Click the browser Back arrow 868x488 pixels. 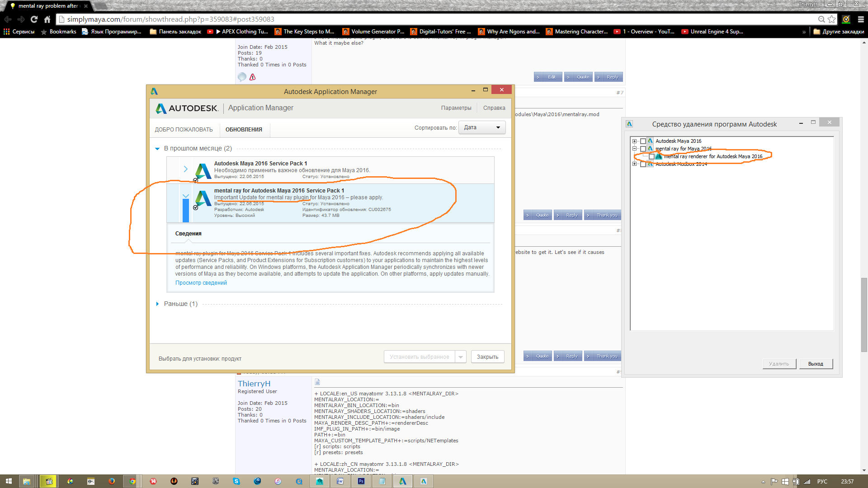pyautogui.click(x=8, y=19)
